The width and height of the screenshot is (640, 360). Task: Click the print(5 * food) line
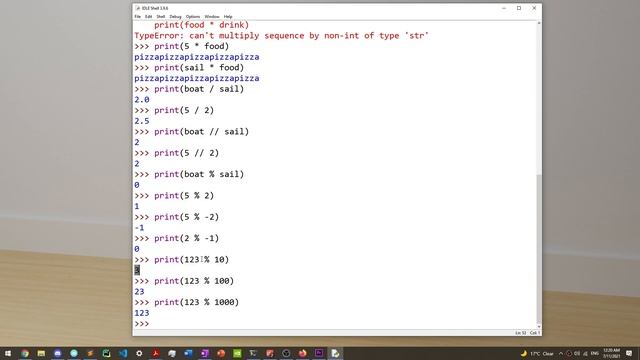[182, 47]
